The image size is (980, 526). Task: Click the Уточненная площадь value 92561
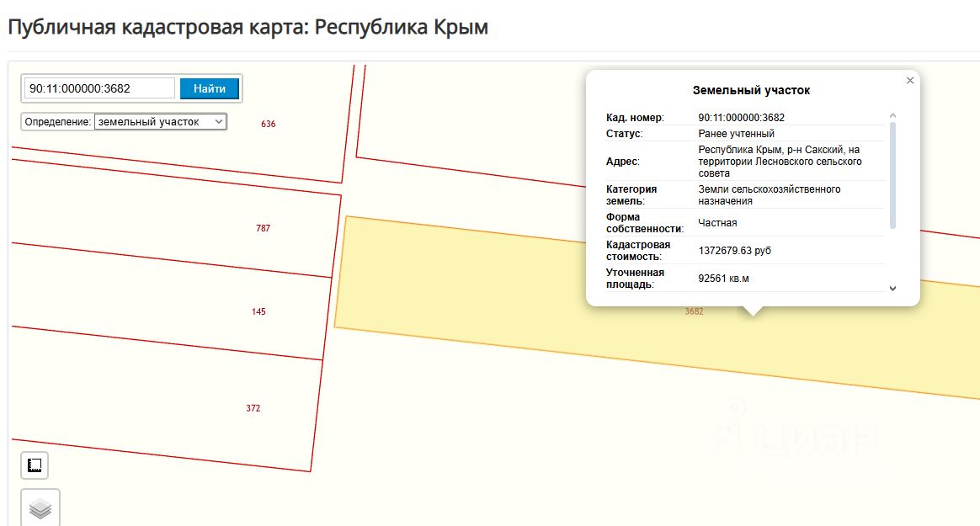pos(723,279)
